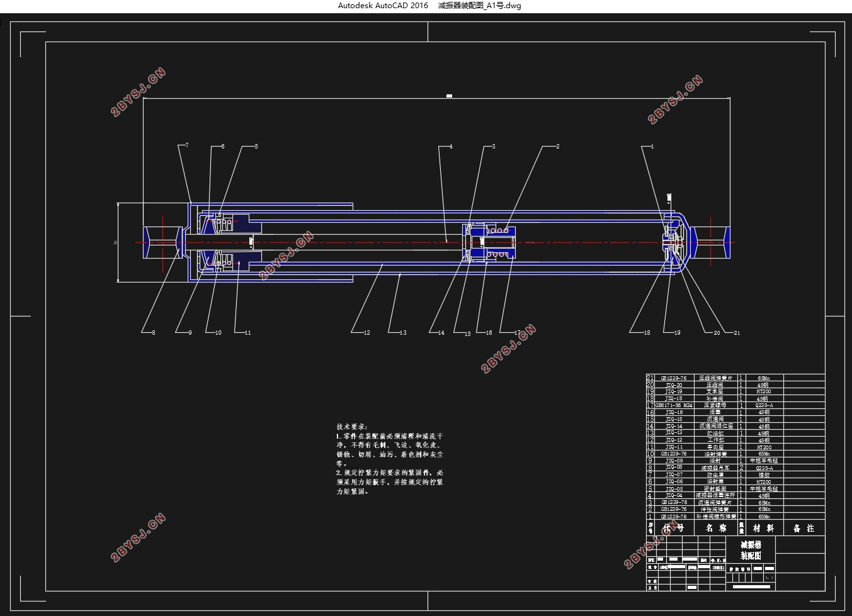Click part callout number 7
The image size is (852, 616).
187,145
